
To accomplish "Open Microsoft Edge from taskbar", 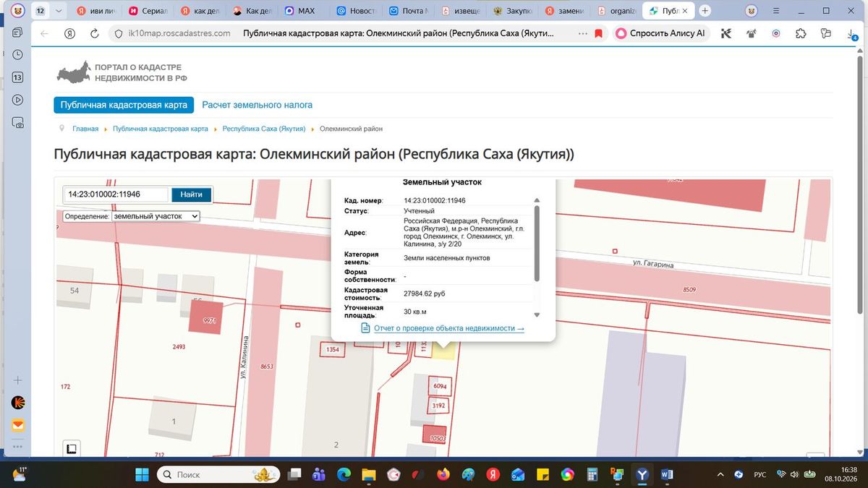I will (x=344, y=474).
